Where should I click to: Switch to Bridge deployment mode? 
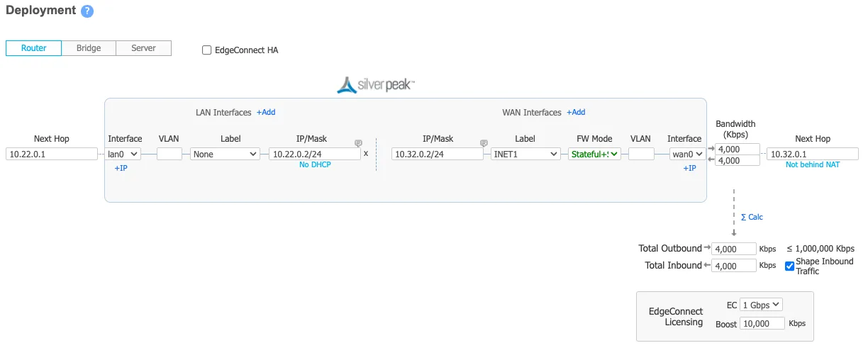(89, 48)
